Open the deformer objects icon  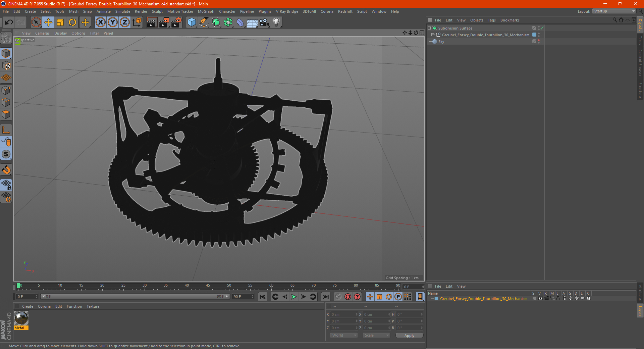coord(240,22)
